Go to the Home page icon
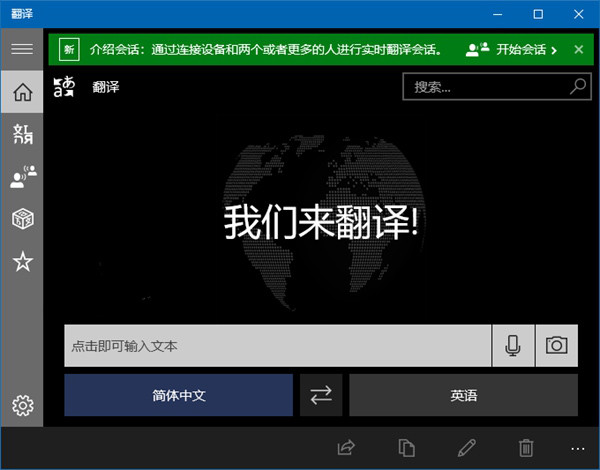 [23, 92]
